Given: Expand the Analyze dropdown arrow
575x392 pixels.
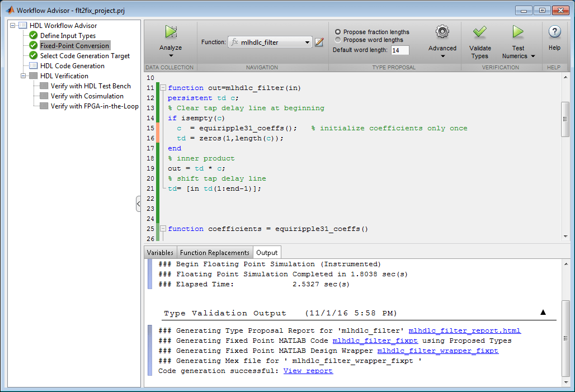Looking at the screenshot, I should pyautogui.click(x=171, y=55).
